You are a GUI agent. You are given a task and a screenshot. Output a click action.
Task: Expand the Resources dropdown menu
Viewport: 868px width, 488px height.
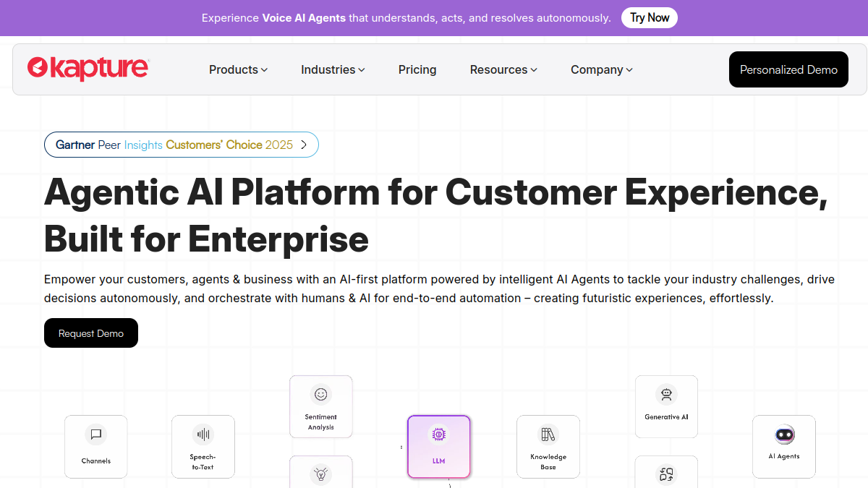[x=503, y=69]
